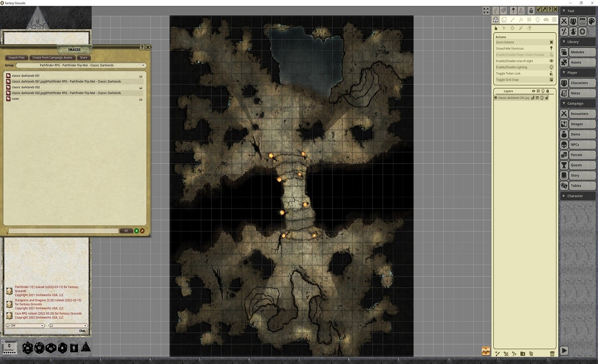This screenshot has height=364, width=598.
Task: Select the eraser tool
Action: [529, 28]
